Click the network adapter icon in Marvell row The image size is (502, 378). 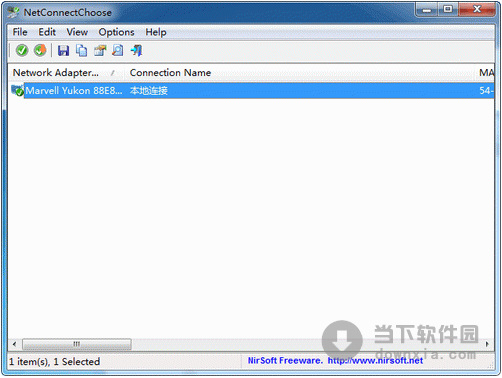coord(17,90)
